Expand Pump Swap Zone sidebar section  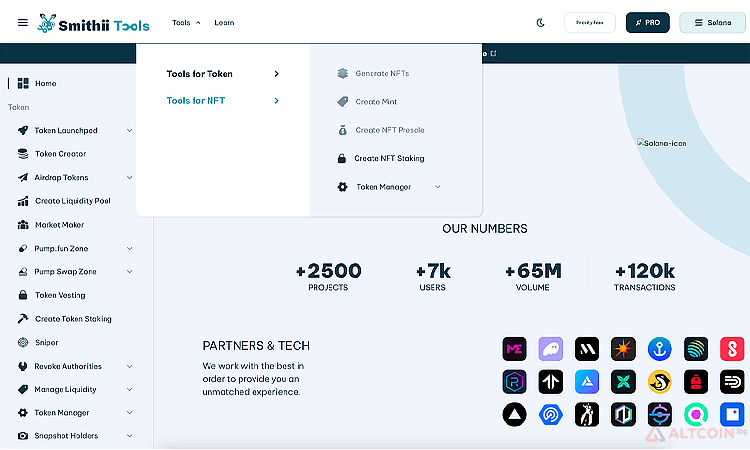coord(129,272)
